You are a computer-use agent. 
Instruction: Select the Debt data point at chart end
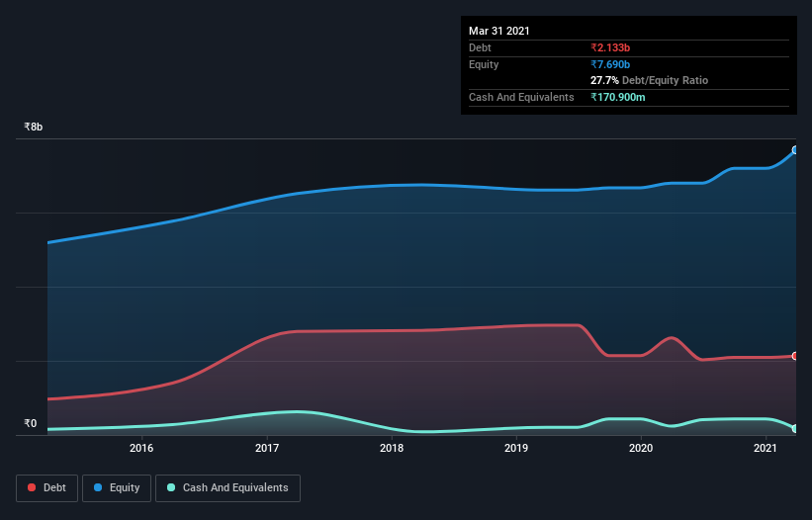click(795, 356)
